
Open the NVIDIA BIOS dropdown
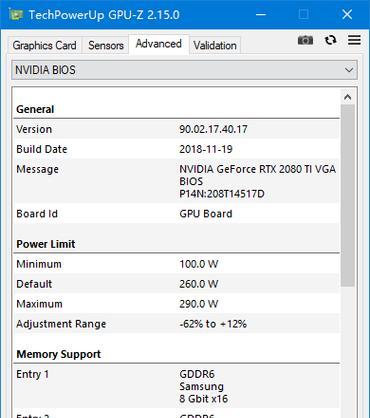coord(184,70)
